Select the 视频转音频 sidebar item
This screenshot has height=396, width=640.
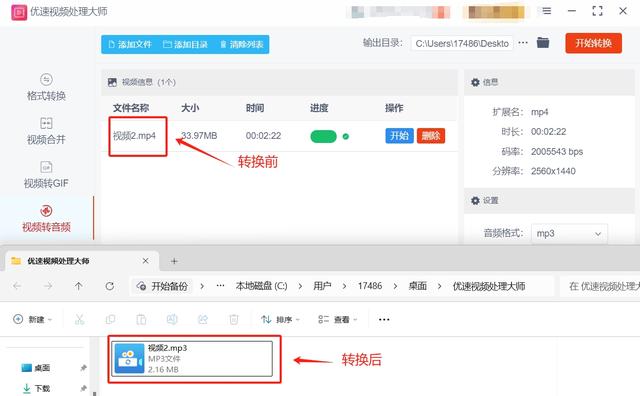tap(46, 218)
